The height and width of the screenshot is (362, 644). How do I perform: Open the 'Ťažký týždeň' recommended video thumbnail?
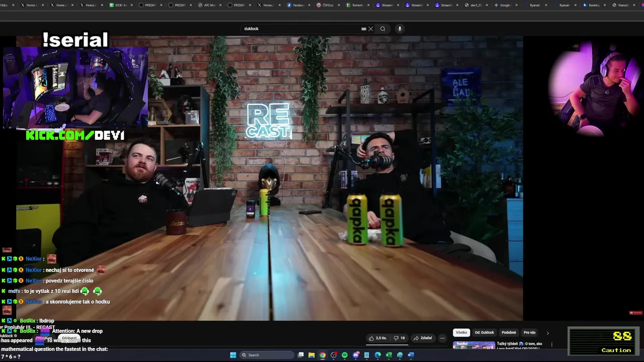(474, 345)
